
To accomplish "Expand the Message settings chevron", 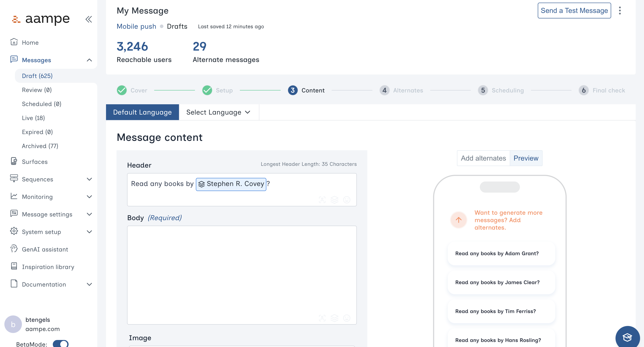I will coord(89,214).
